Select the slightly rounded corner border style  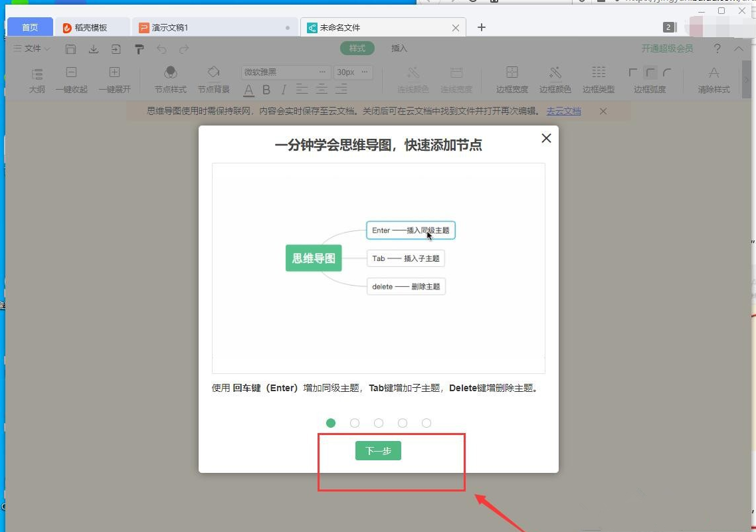650,73
